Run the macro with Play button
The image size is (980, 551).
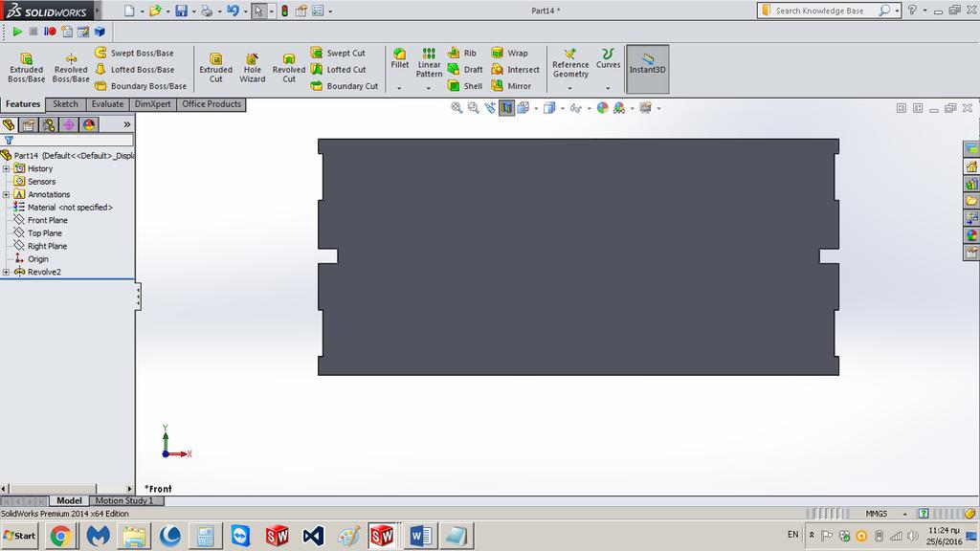tap(17, 32)
